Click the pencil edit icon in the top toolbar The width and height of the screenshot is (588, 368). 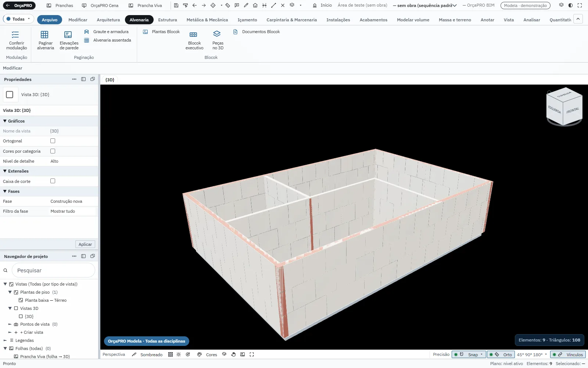246,6
